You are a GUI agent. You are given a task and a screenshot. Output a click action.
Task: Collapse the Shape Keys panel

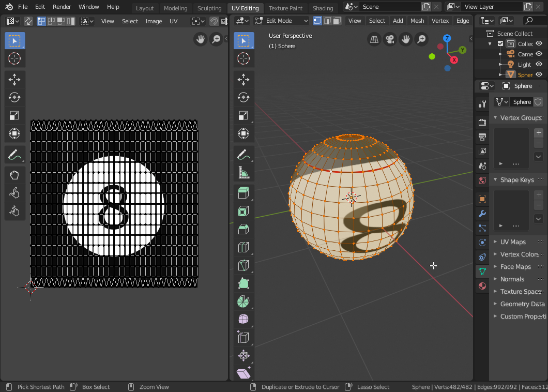(x=495, y=180)
